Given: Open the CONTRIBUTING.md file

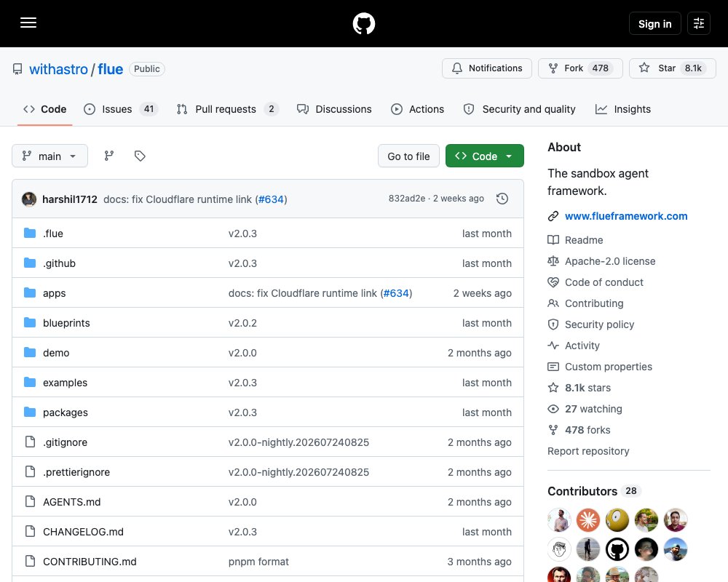Looking at the screenshot, I should tap(90, 562).
